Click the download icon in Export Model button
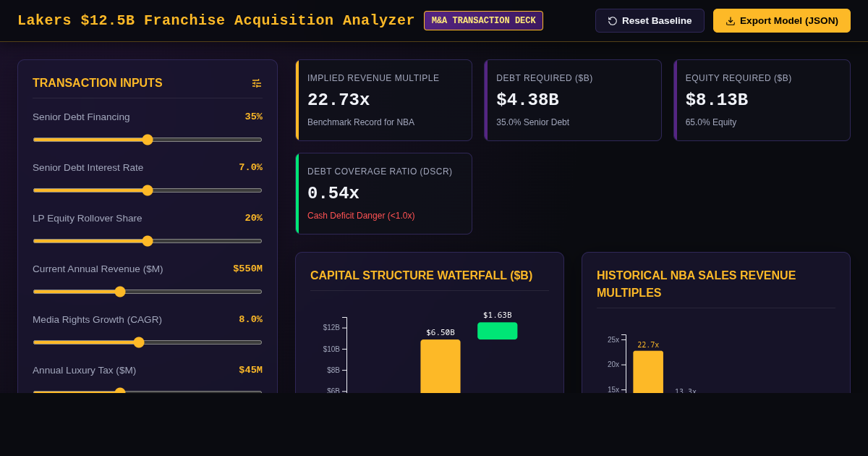Viewport: 868px width, 456px height. tap(731, 21)
